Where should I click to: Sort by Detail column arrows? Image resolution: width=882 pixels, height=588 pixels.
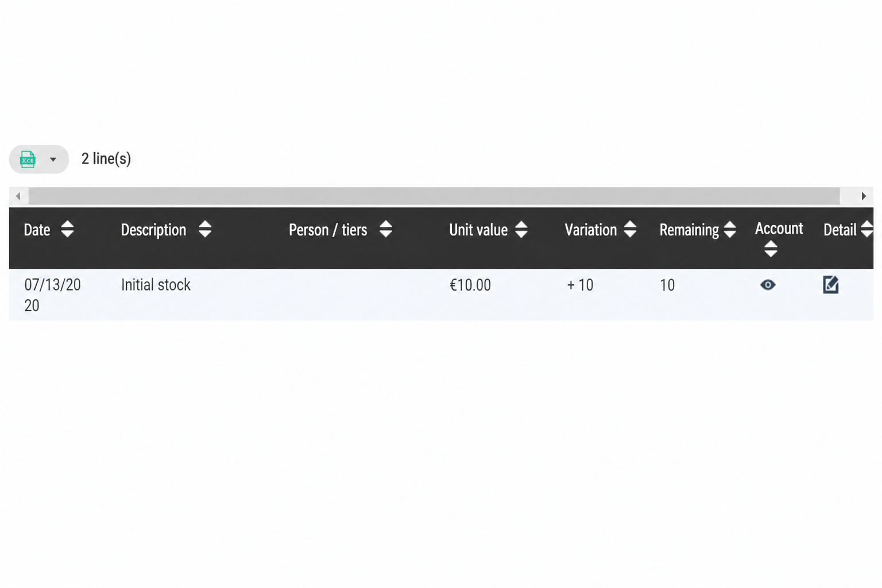866,229
